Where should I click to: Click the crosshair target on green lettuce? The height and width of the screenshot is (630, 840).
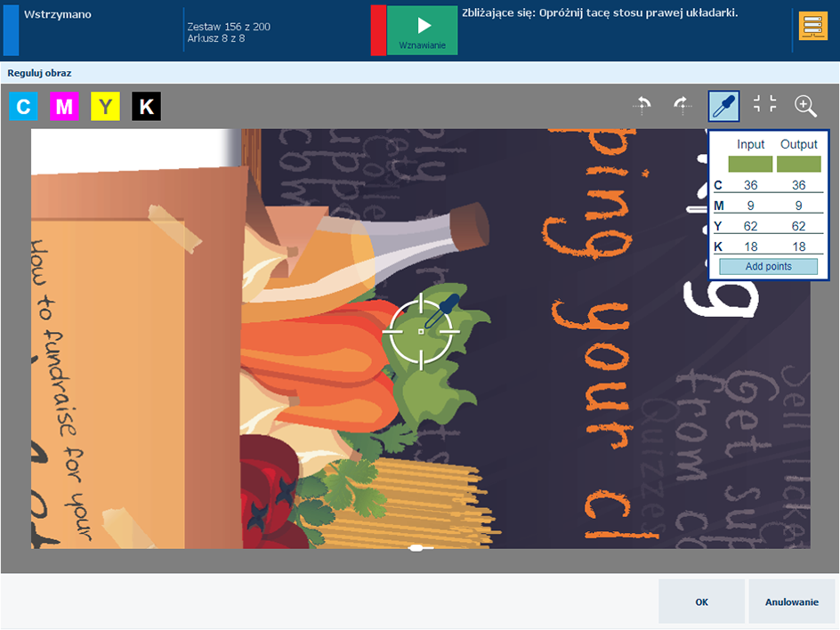coord(421,332)
